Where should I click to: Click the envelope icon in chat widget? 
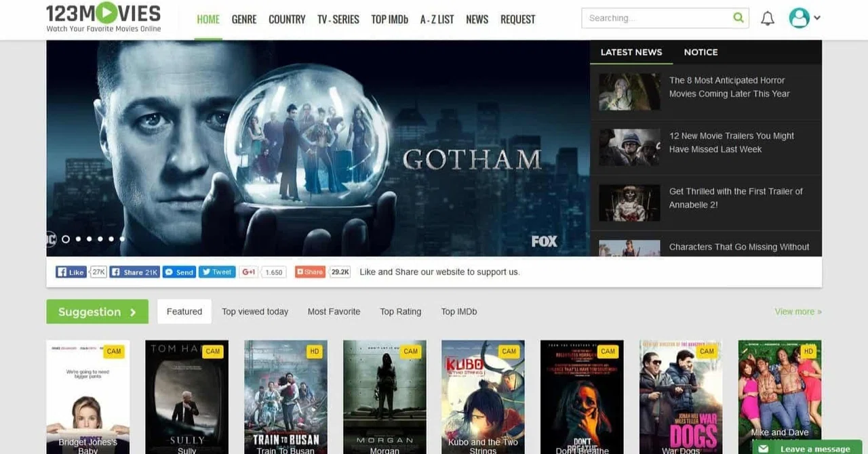click(x=764, y=449)
